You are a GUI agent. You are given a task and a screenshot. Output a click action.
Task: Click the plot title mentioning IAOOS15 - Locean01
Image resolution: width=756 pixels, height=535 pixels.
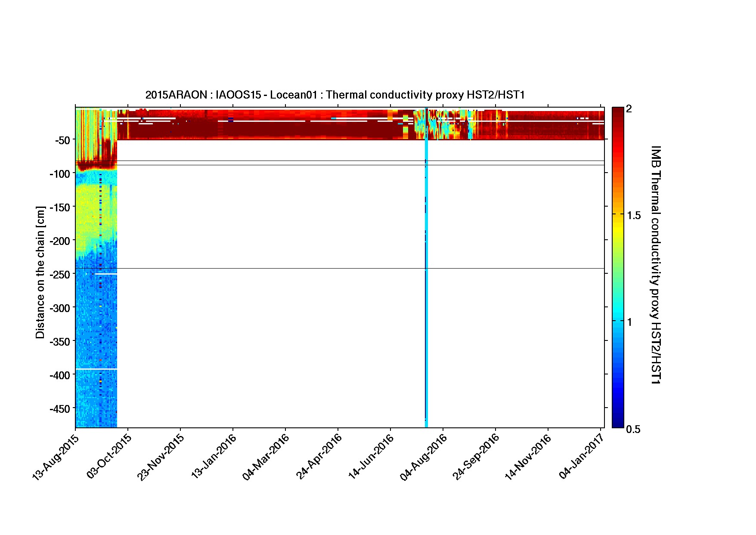(x=335, y=95)
